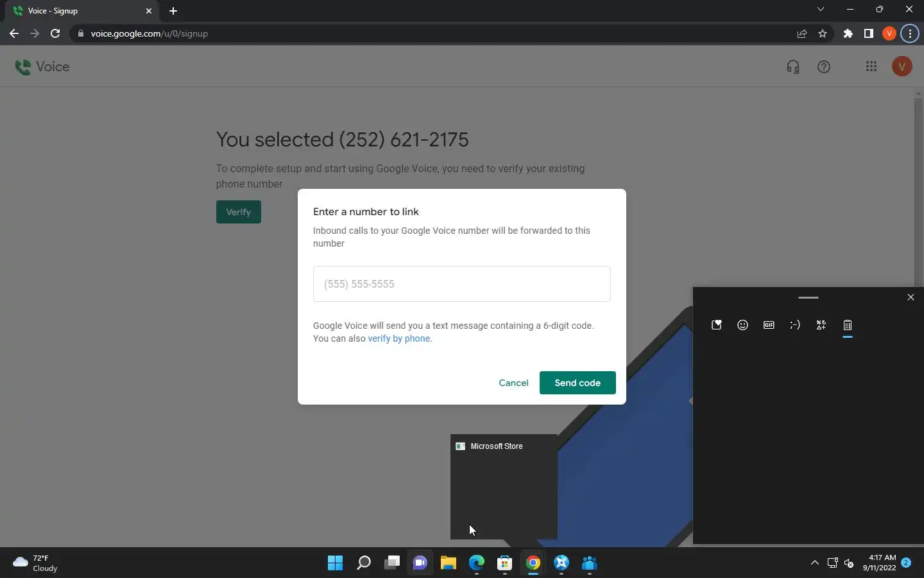Open Chrome three-dot menu

911,33
